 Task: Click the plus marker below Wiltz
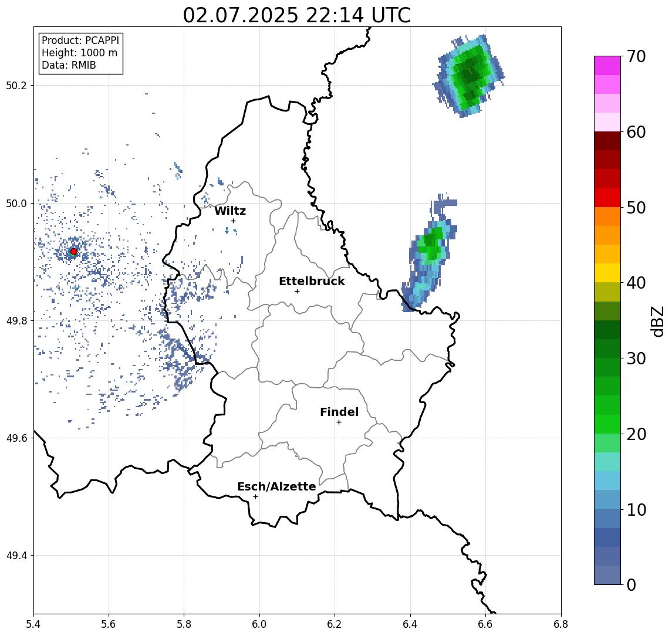pyautogui.click(x=233, y=221)
